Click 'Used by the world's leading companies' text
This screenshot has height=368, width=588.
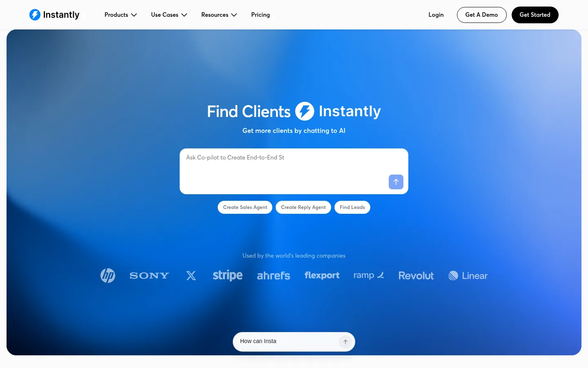click(x=294, y=256)
